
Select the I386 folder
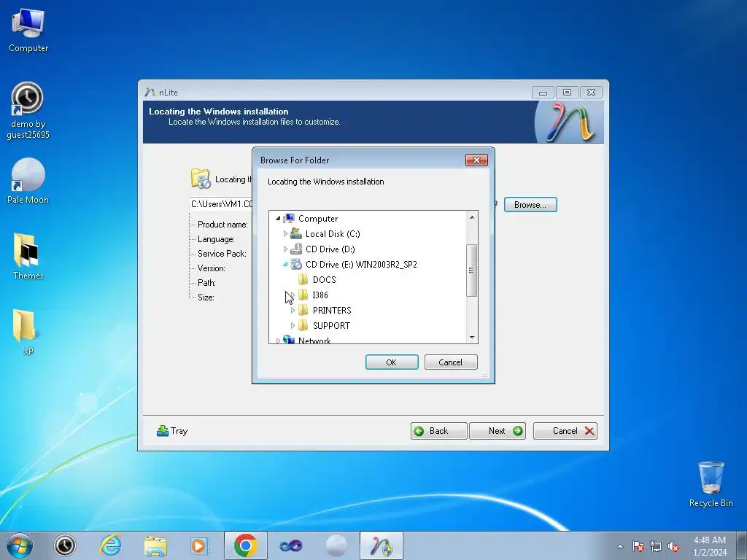click(x=320, y=295)
